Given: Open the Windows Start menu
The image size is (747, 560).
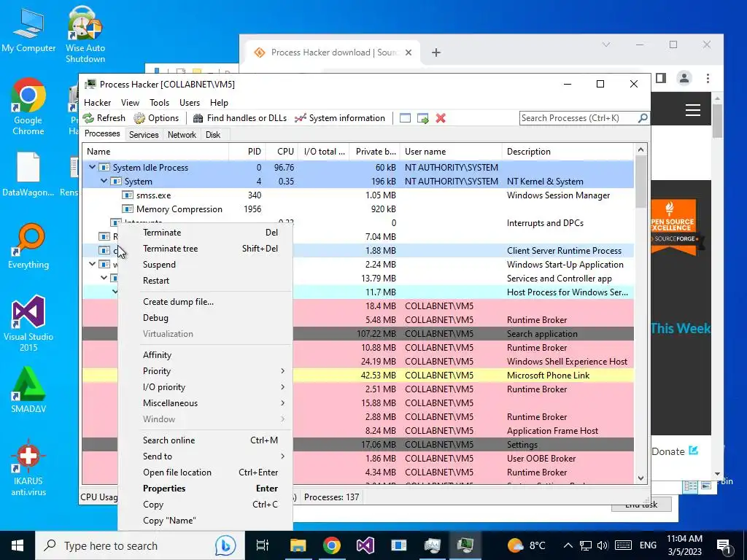Looking at the screenshot, I should pyautogui.click(x=18, y=545).
